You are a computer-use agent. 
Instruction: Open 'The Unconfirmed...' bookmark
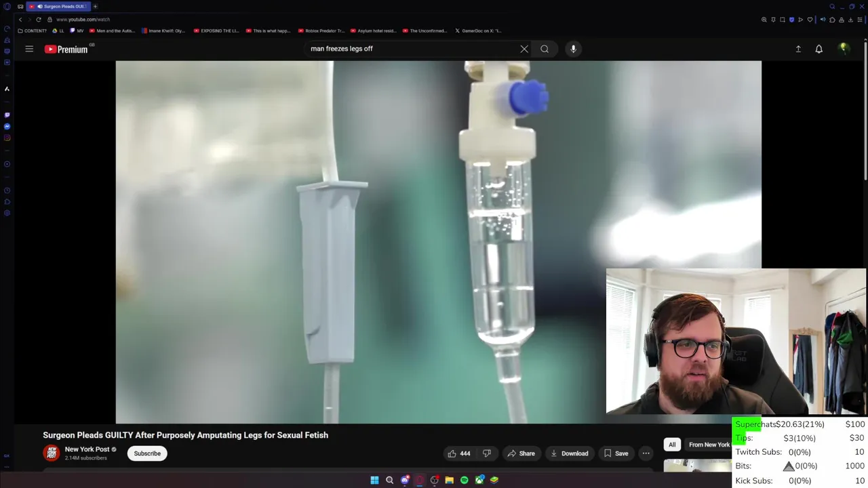(x=425, y=30)
